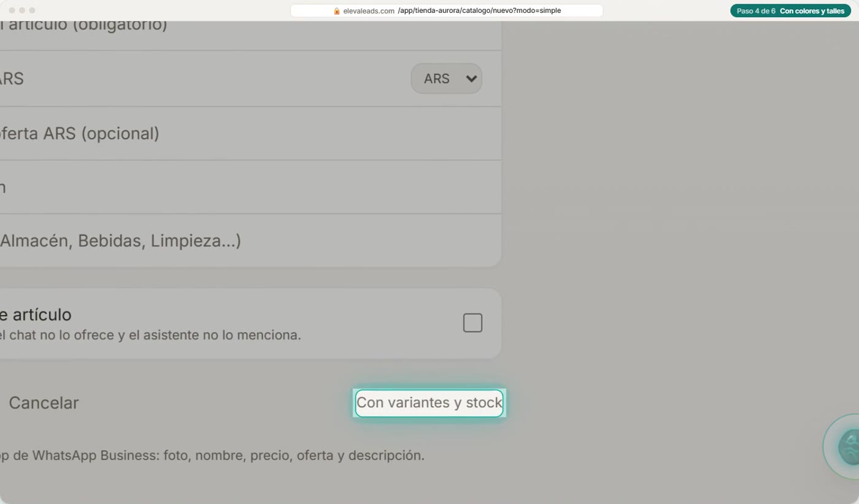Click the browser address bar URL
Screen dimensions: 859x504
[447, 10]
